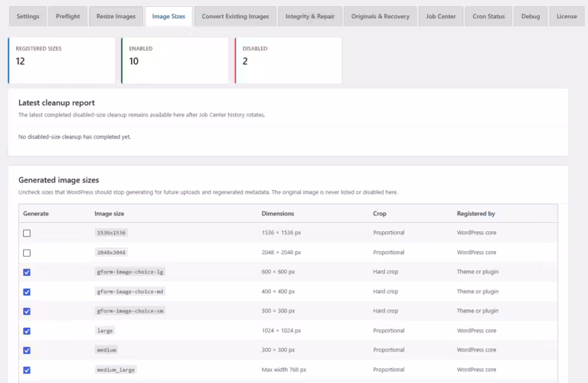Image resolution: width=588 pixels, height=383 pixels.
Task: Uncheck gform-image-choice-md generation
Action: pyautogui.click(x=27, y=292)
